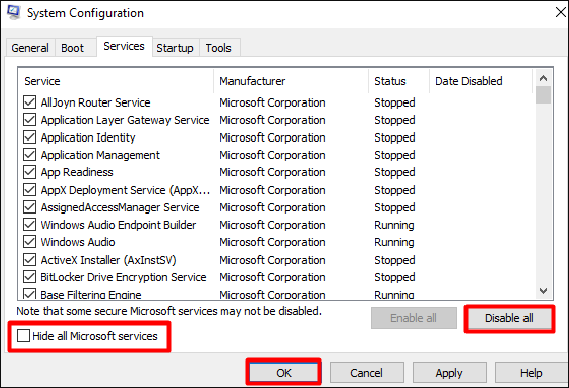
Task: Open the Boot tab
Action: pyautogui.click(x=73, y=48)
